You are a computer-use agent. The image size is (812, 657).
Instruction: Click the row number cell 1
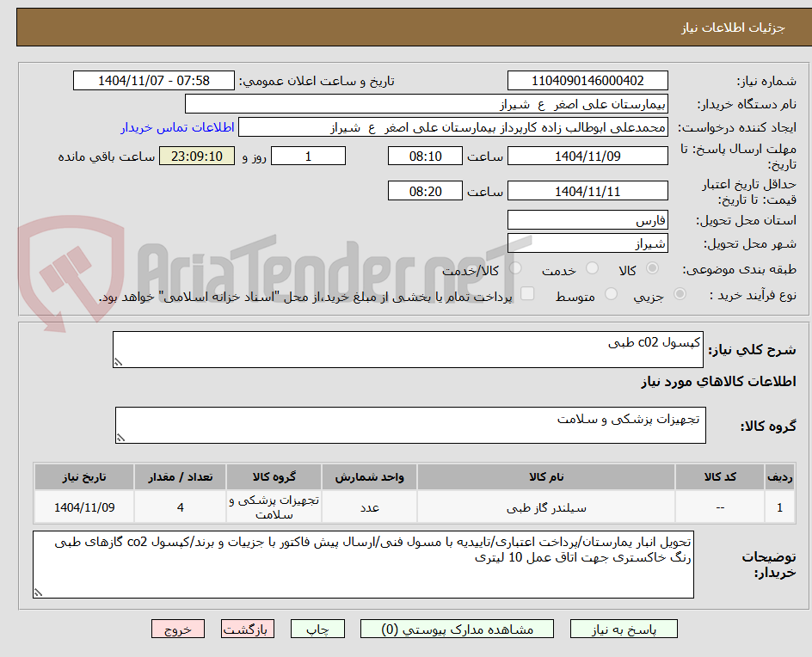pyautogui.click(x=780, y=507)
